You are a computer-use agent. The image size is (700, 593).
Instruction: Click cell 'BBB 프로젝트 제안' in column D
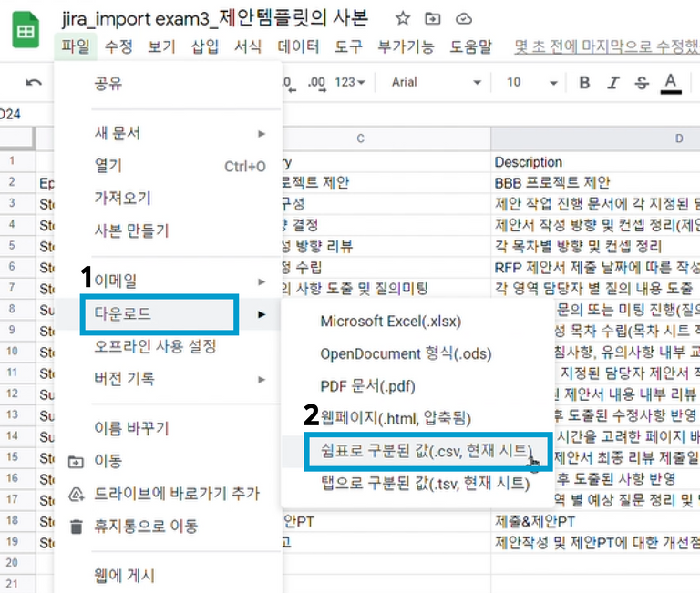pos(595,183)
